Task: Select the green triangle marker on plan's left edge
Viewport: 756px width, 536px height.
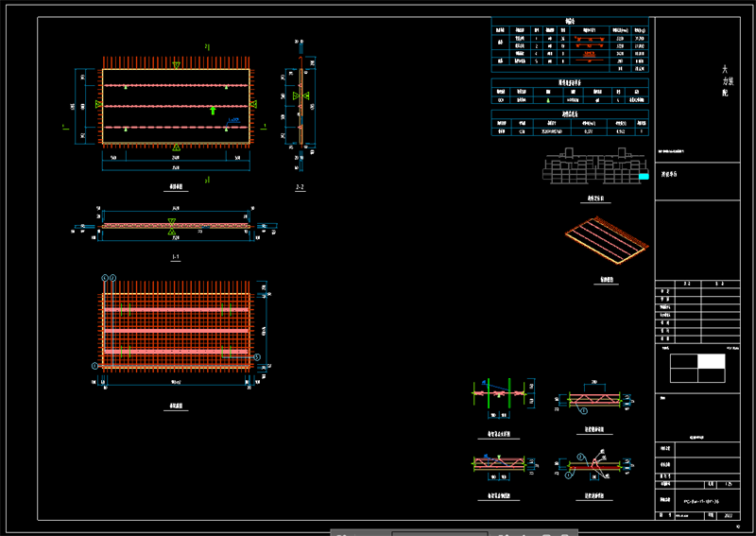Action: click(x=99, y=104)
